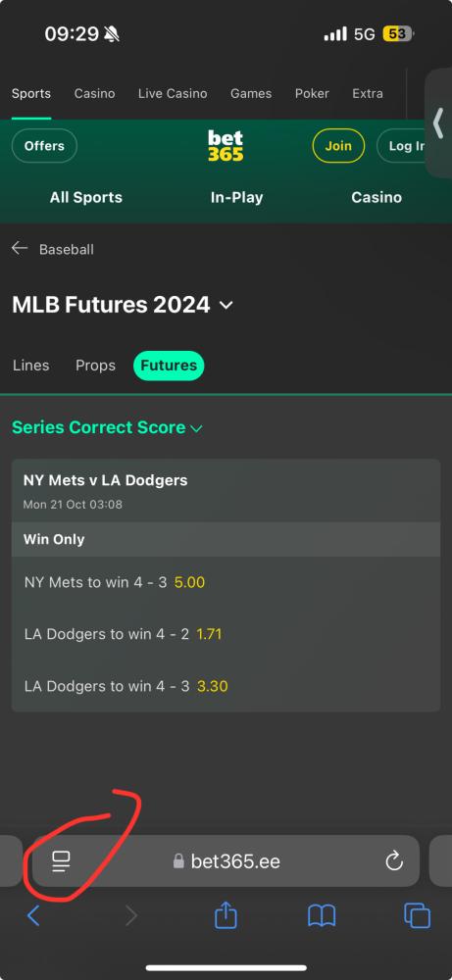Open the Poker section
The image size is (452, 980).
click(312, 94)
